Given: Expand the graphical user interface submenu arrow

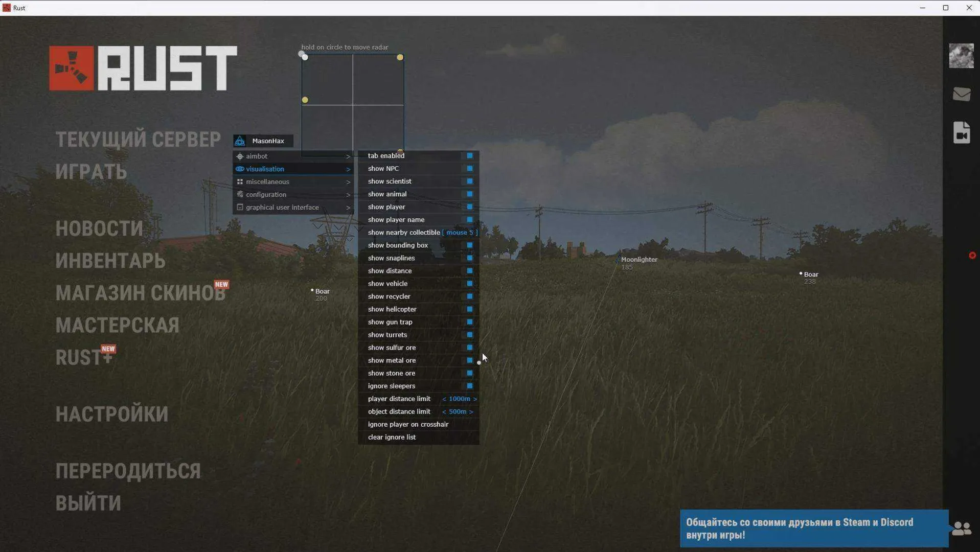Looking at the screenshot, I should coord(348,208).
